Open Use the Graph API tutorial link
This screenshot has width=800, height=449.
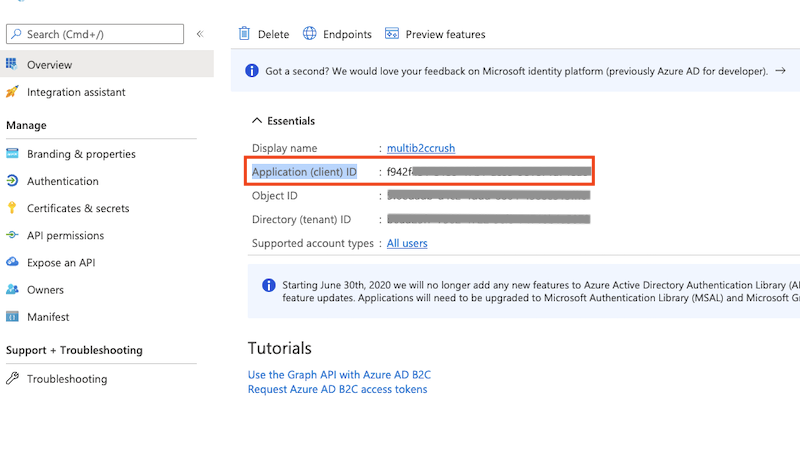(339, 375)
